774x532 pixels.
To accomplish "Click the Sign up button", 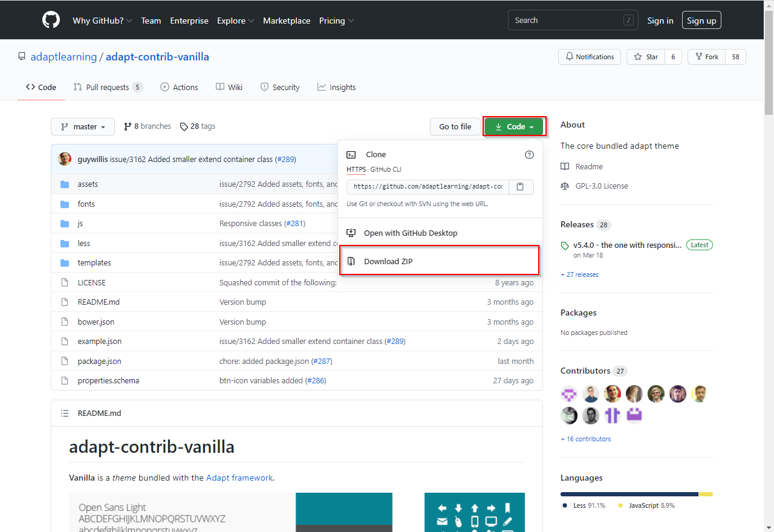I will [x=701, y=21].
